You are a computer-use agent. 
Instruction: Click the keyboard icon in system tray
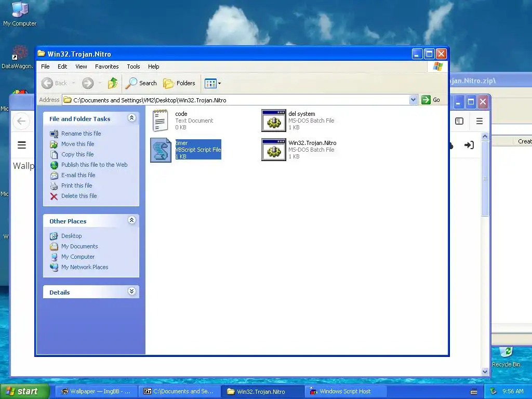474,392
